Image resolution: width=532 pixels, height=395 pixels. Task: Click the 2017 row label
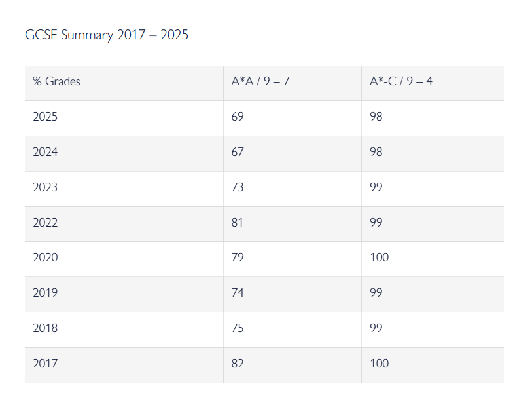[x=45, y=364]
